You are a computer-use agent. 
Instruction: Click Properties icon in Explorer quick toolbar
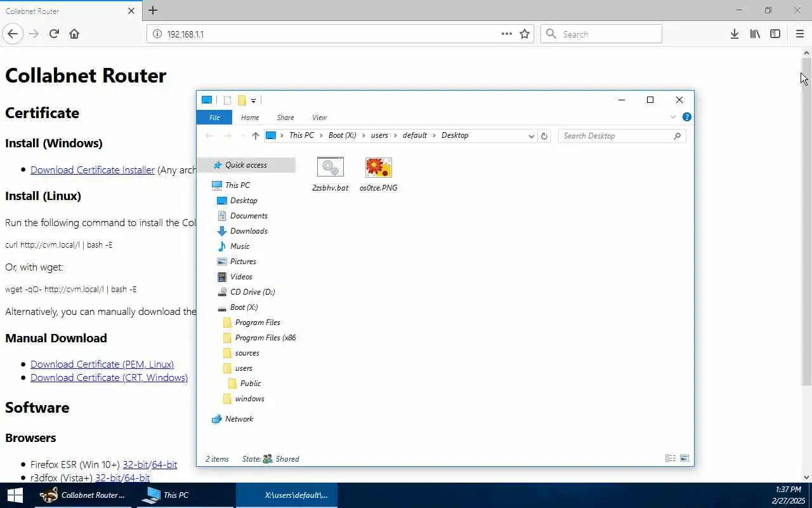click(x=227, y=100)
